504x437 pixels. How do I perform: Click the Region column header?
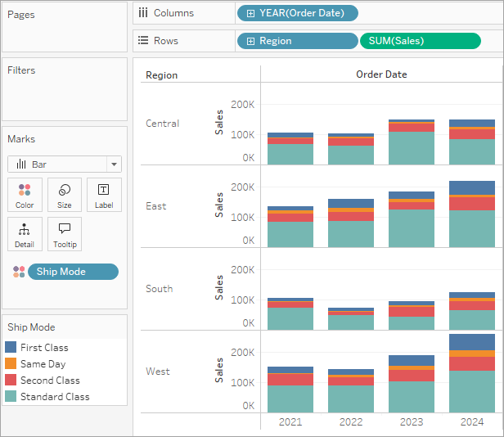click(162, 75)
